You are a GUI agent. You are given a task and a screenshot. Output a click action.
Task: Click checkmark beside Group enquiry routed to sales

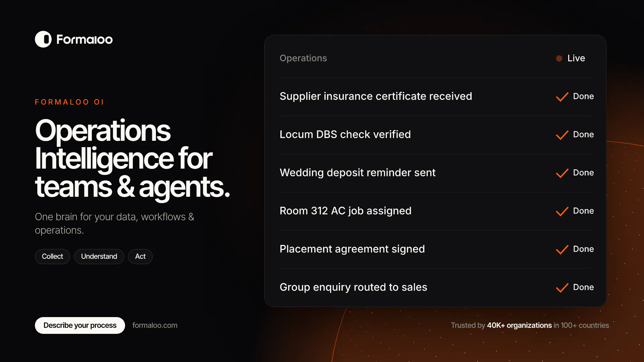pyautogui.click(x=562, y=288)
